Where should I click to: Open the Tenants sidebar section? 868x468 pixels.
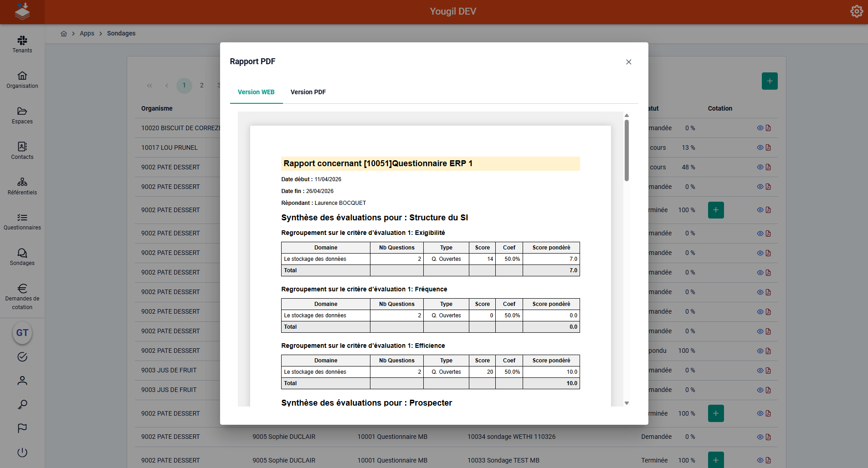pos(22,45)
